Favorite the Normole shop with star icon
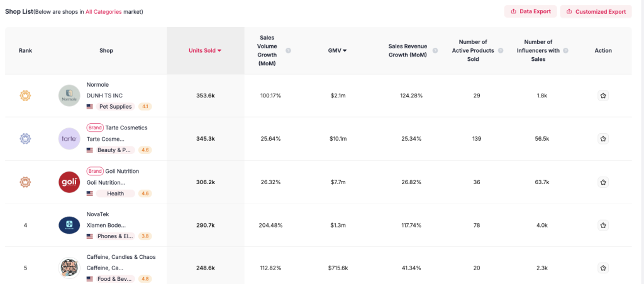Screen dimensions: 644x284 602,96
